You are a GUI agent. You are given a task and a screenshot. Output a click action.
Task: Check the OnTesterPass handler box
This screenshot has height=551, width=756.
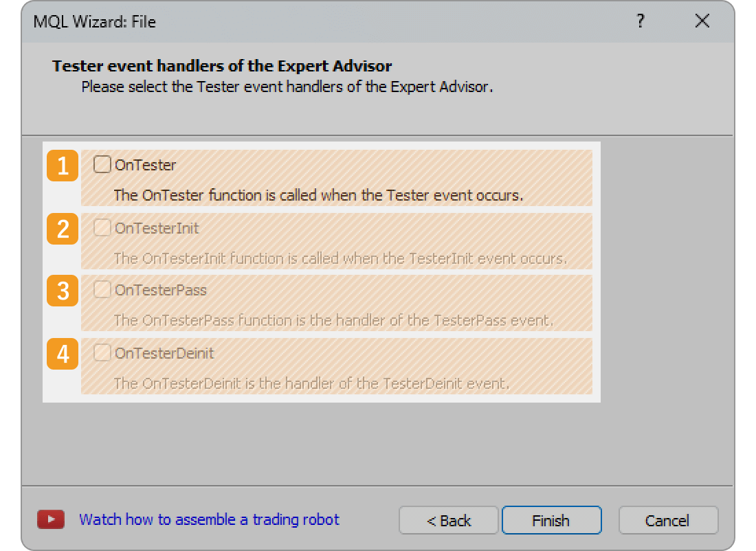coord(102,290)
